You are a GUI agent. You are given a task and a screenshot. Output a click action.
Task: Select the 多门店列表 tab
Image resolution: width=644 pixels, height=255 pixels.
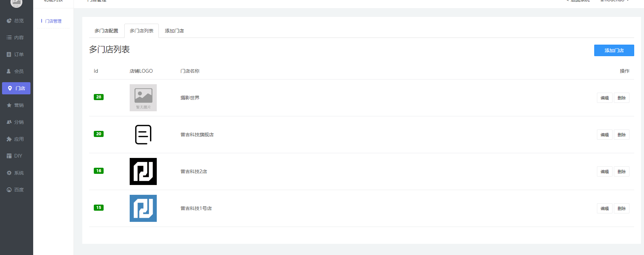click(142, 31)
